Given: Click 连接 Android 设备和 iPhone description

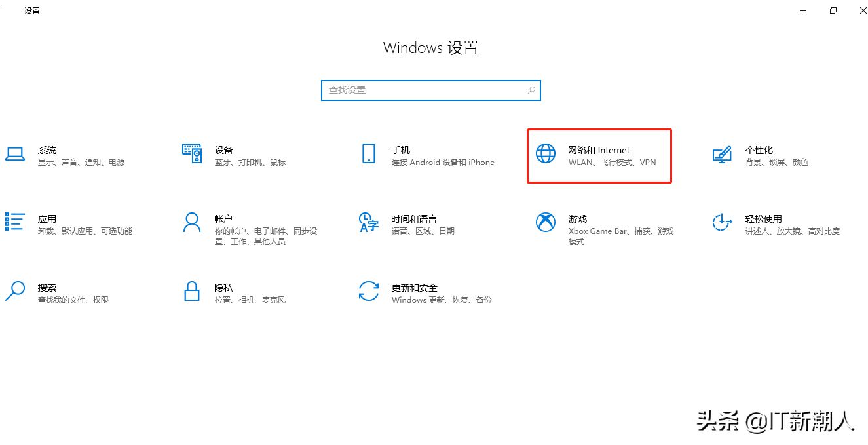Looking at the screenshot, I should tap(443, 163).
